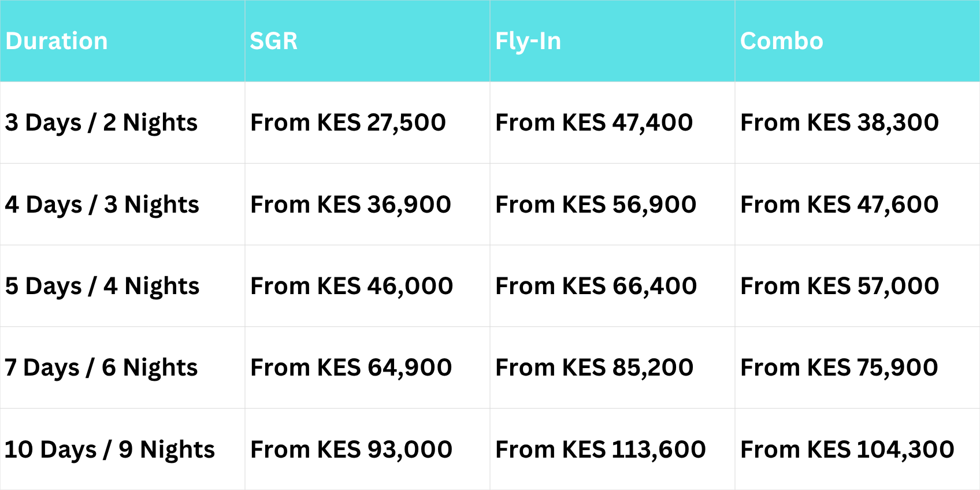980x490 pixels.
Task: Click the 5 Days / 4 Nights cell
Action: [x=102, y=286]
